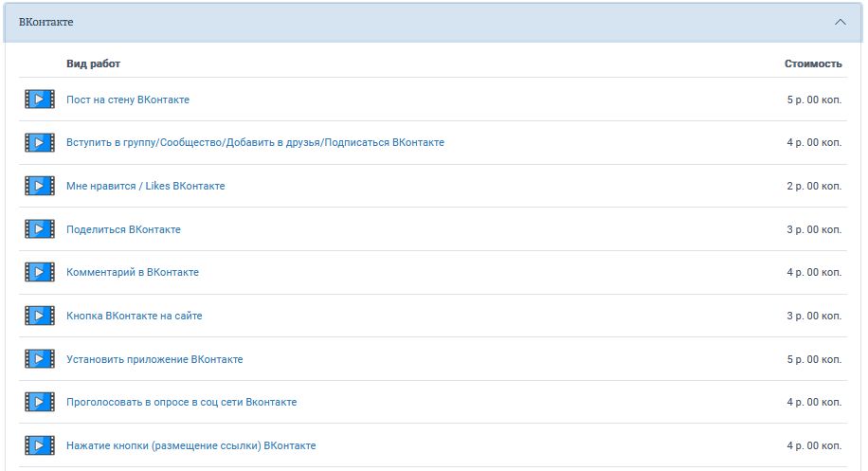Click video icon next to 'Кнопка ВКонтакте на сайте'

point(39,316)
